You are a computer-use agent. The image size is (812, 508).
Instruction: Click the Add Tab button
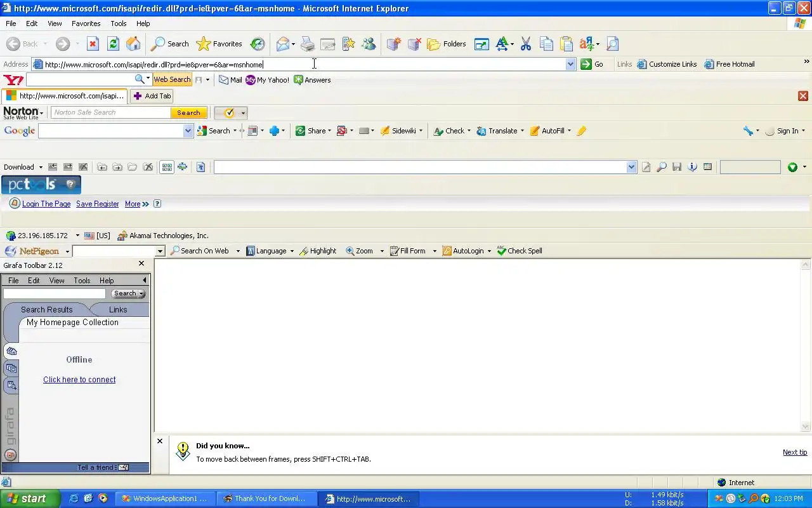tap(152, 96)
